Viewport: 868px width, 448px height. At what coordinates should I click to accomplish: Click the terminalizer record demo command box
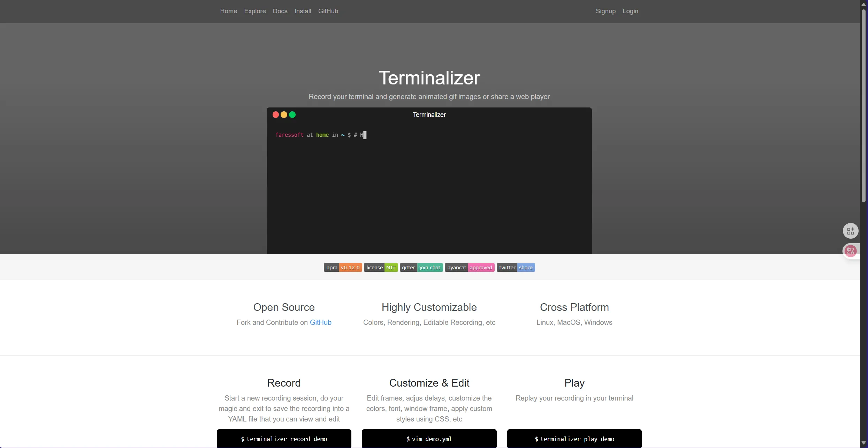(x=284, y=439)
